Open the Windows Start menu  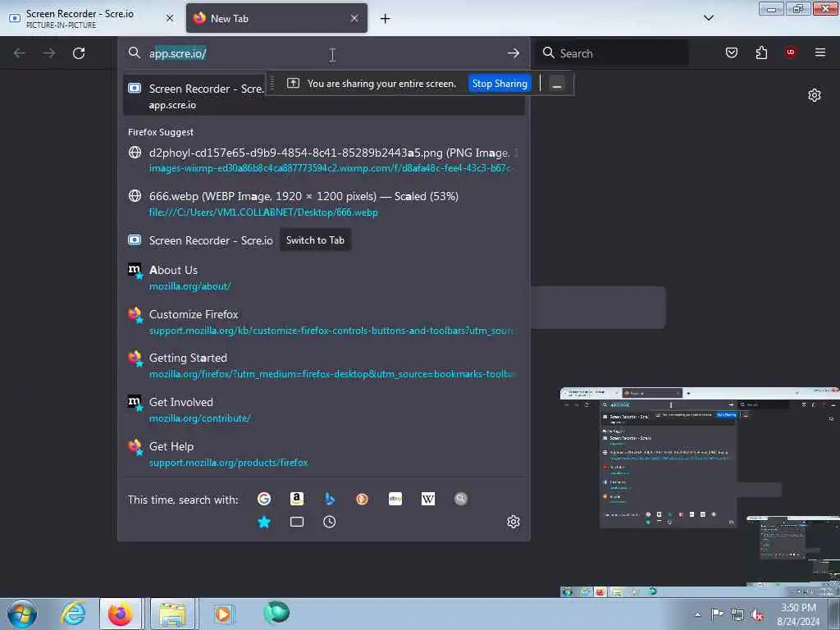coord(22,614)
